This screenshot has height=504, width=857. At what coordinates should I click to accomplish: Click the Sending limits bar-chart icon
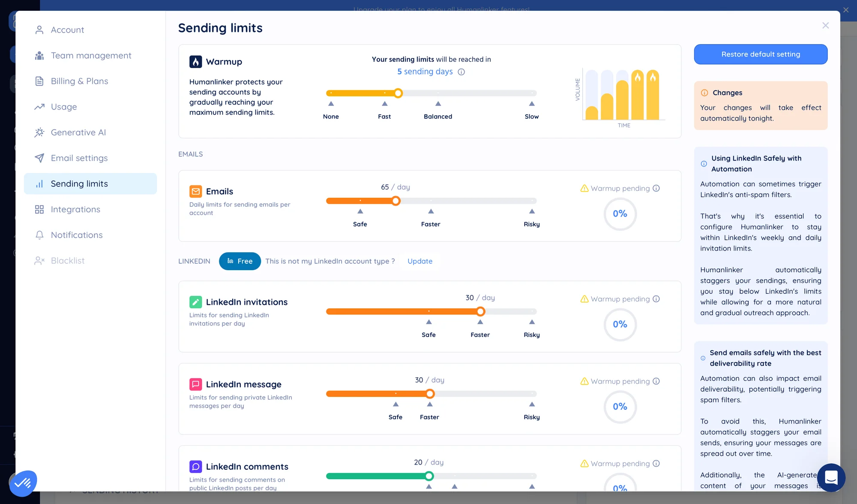[39, 184]
